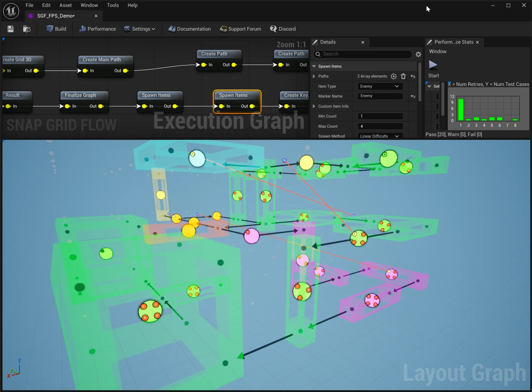Open the Documentation link
532x392 pixels.
point(190,29)
